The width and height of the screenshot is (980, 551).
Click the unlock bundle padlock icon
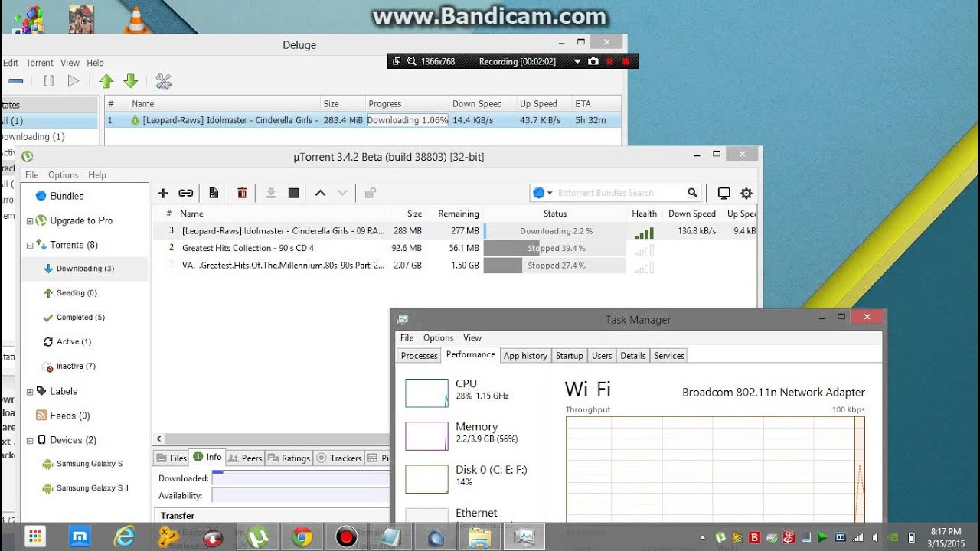coord(370,193)
